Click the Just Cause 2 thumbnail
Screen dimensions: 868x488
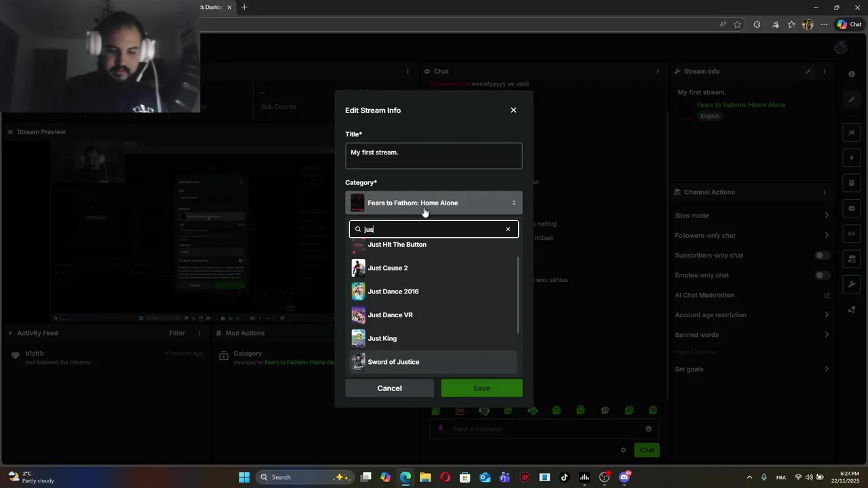[x=358, y=268]
